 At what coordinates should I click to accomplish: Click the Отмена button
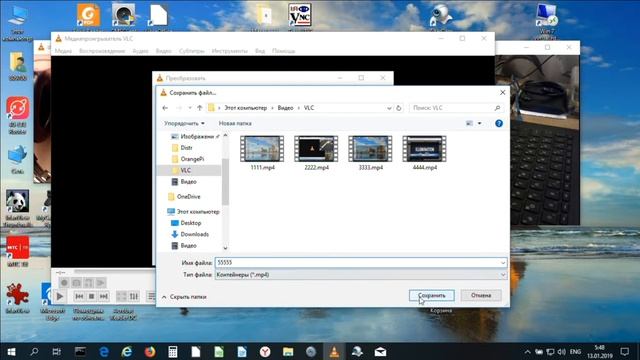481,295
